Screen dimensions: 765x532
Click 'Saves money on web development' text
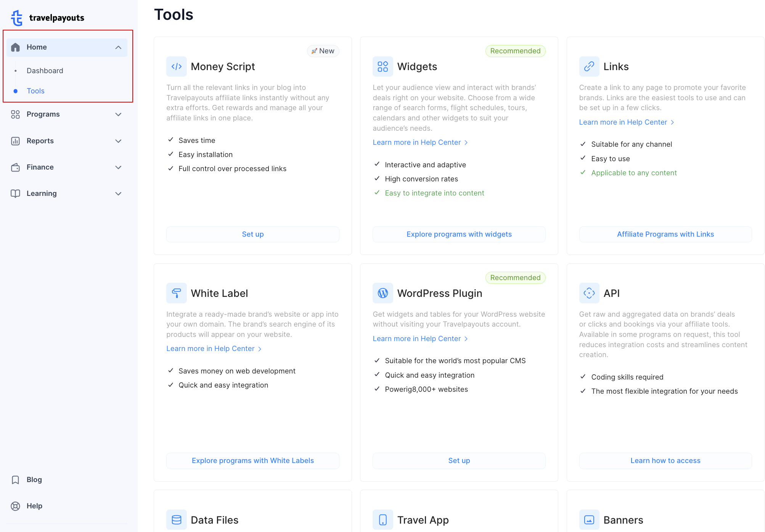click(x=237, y=371)
